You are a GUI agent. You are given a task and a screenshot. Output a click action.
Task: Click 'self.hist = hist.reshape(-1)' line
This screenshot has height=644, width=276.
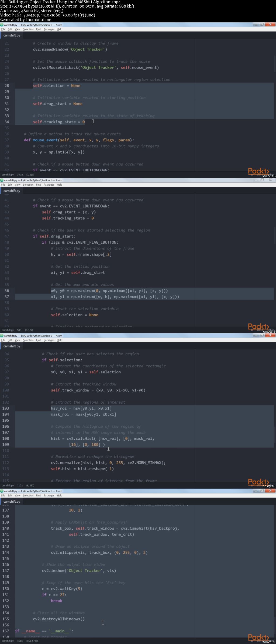pos(82,469)
